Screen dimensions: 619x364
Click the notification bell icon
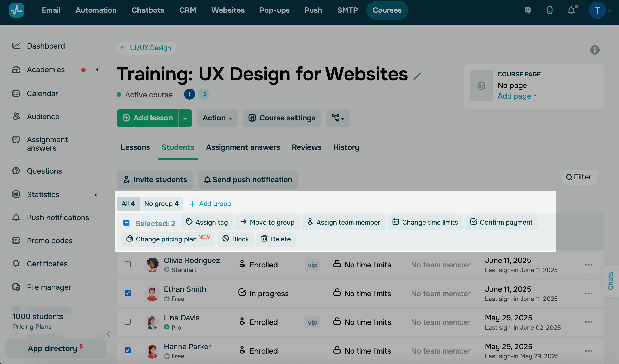tap(571, 10)
